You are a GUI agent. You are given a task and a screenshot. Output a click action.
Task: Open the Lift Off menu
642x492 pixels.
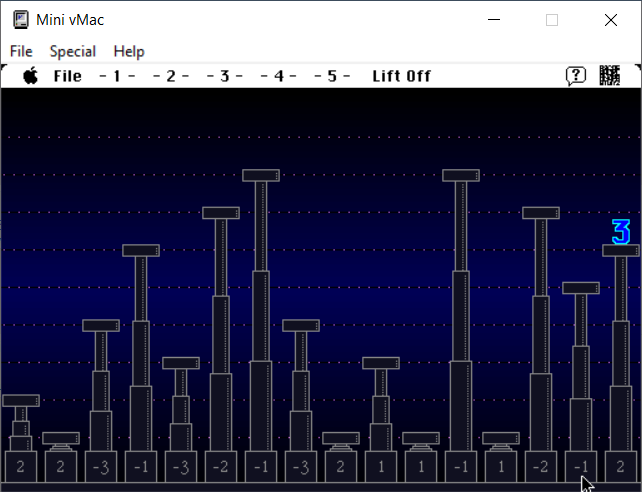(401, 76)
